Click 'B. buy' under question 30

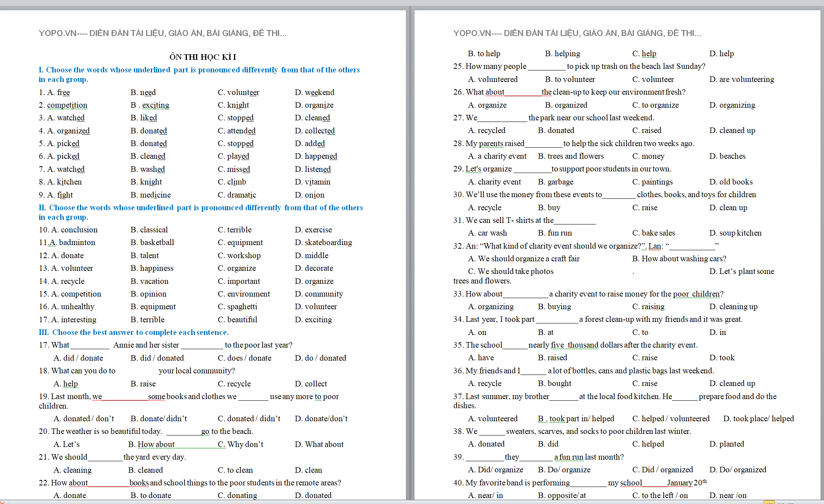[x=549, y=207]
